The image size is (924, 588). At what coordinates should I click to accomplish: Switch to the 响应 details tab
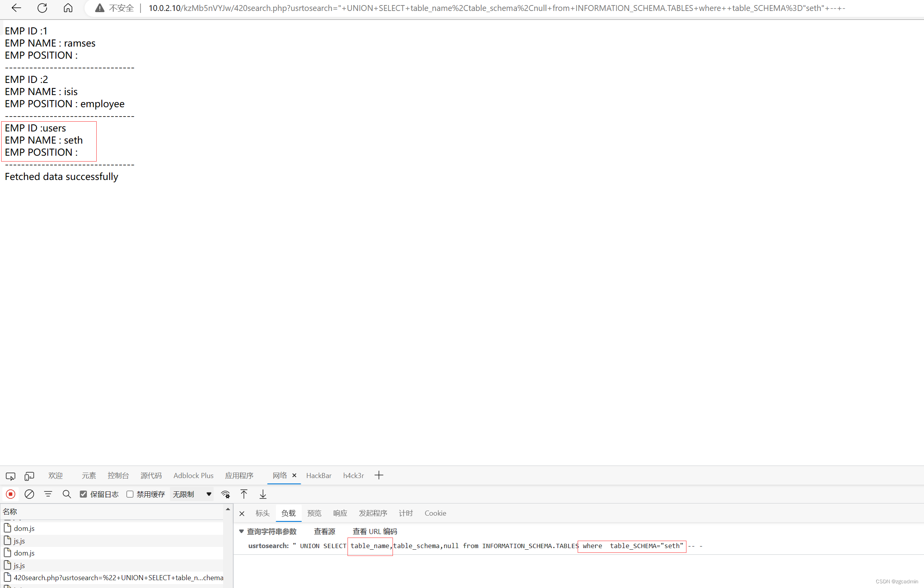coord(340,513)
